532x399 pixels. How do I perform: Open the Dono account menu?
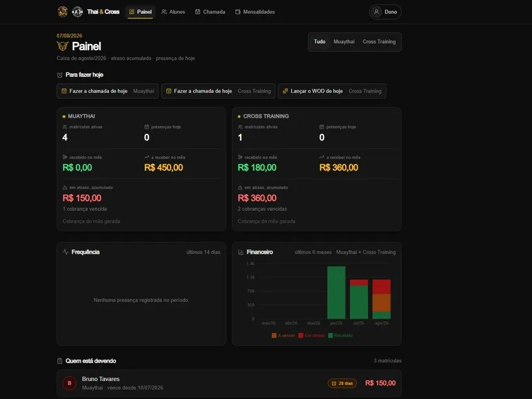(385, 12)
